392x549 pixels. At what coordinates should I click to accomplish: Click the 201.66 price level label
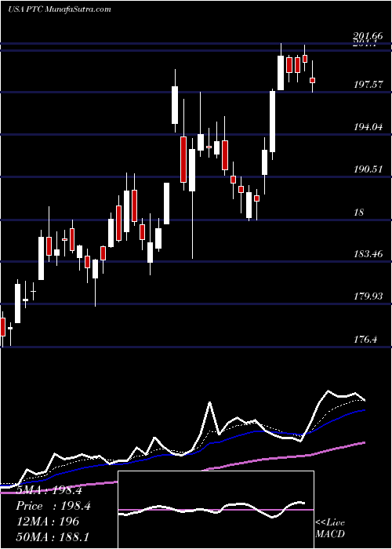(x=368, y=36)
